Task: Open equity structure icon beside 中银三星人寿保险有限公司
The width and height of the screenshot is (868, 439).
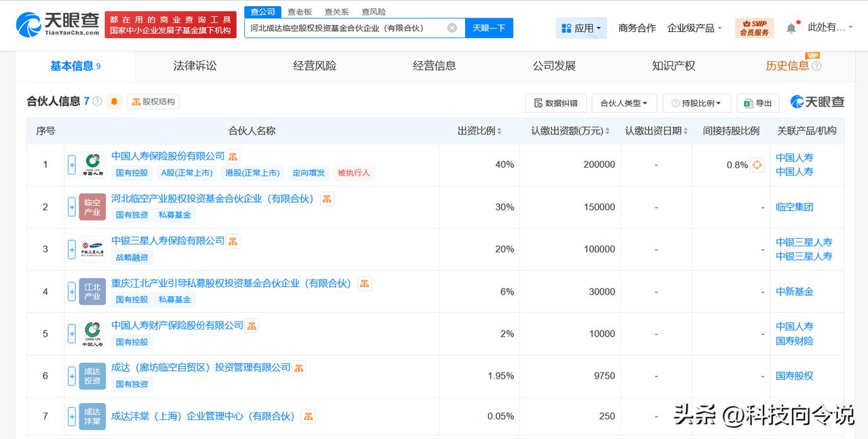Action: pos(233,241)
